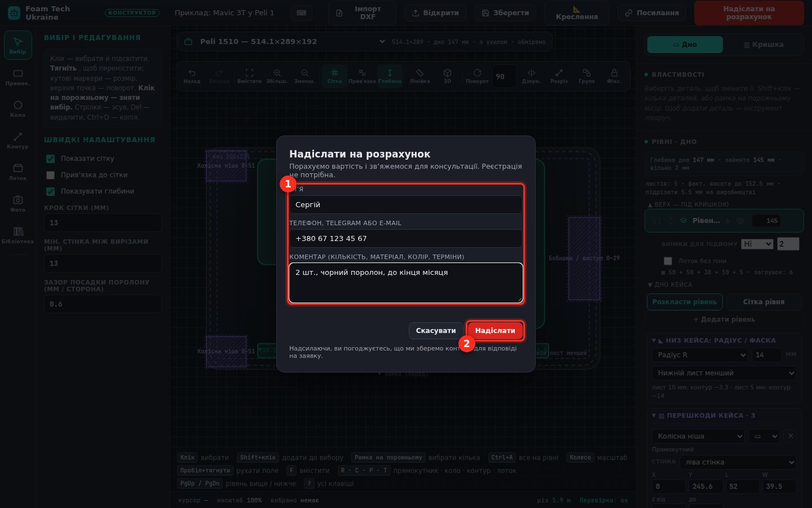Click the Імпорт DXF button
The width and height of the screenshot is (812, 508).
[362, 13]
